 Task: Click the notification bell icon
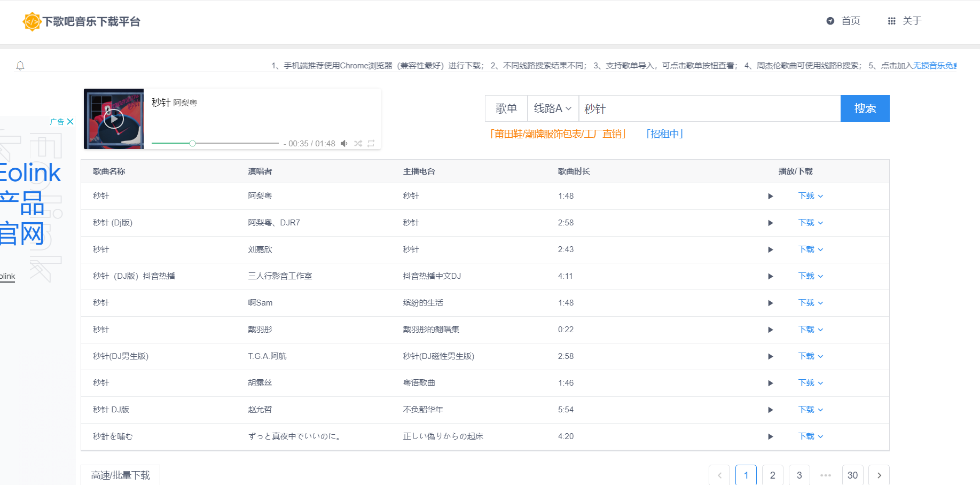pyautogui.click(x=20, y=66)
